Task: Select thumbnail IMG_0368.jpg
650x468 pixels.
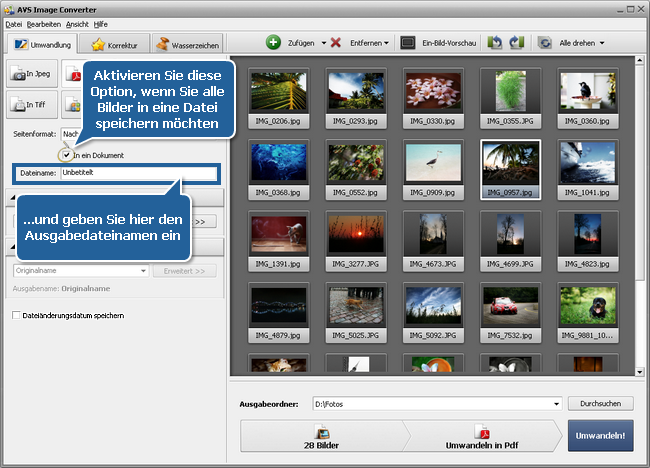Action: pyautogui.click(x=279, y=170)
